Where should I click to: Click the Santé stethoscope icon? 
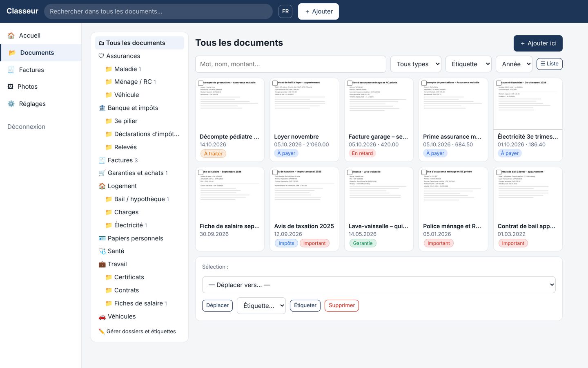tap(102, 251)
